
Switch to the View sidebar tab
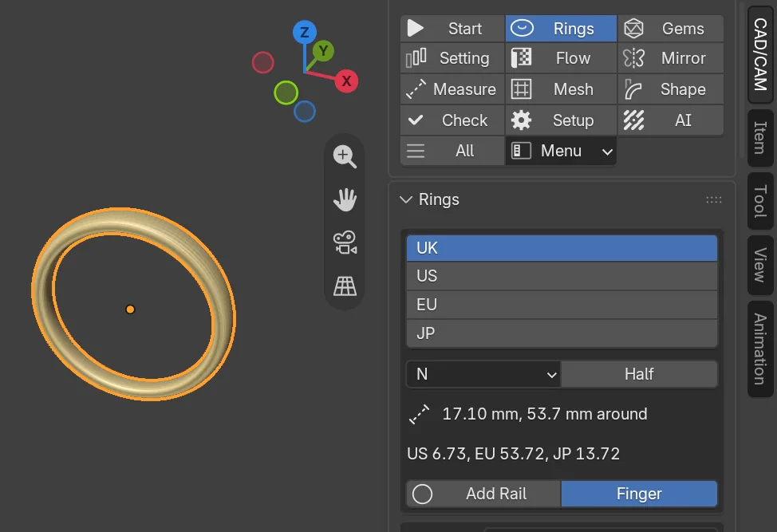pyautogui.click(x=761, y=265)
